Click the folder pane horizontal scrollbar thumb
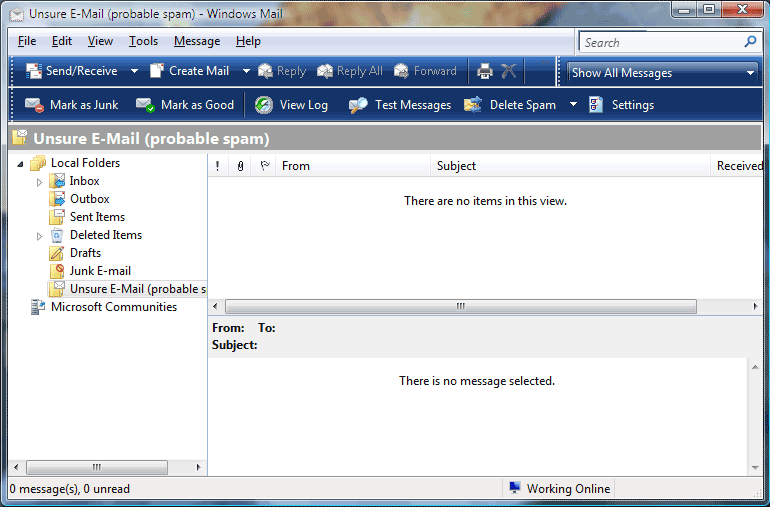770x507 pixels. (x=97, y=467)
